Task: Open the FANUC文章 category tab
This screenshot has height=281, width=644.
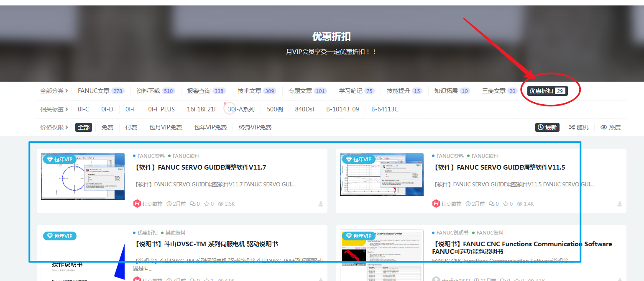Action: point(101,91)
